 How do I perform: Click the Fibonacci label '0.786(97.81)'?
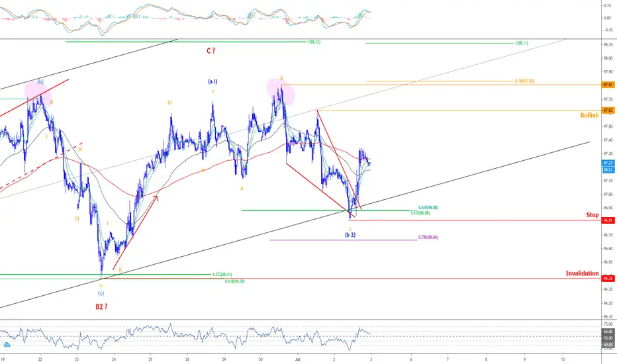click(x=524, y=81)
